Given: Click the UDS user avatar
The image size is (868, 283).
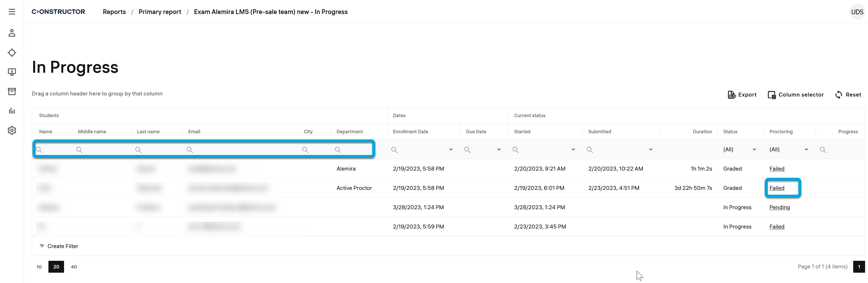Looking at the screenshot, I should (x=857, y=12).
